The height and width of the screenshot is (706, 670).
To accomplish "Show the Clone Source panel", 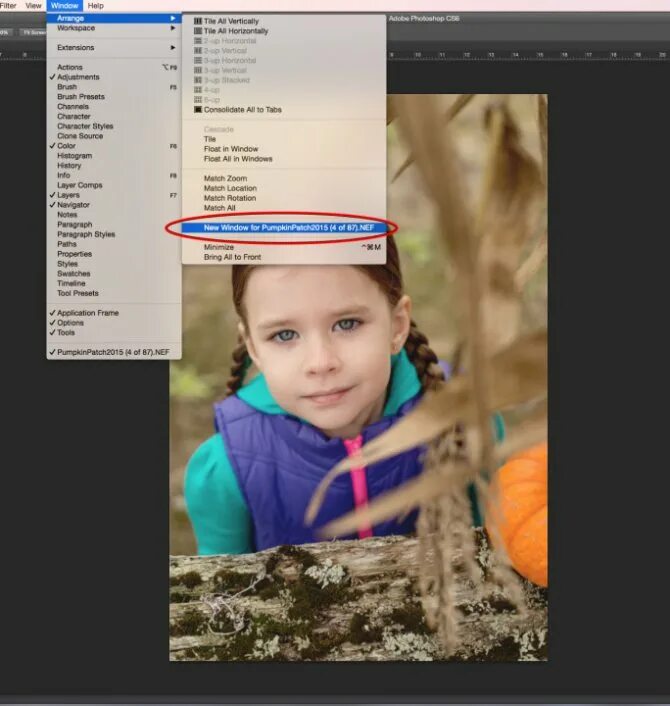I will (x=114, y=136).
